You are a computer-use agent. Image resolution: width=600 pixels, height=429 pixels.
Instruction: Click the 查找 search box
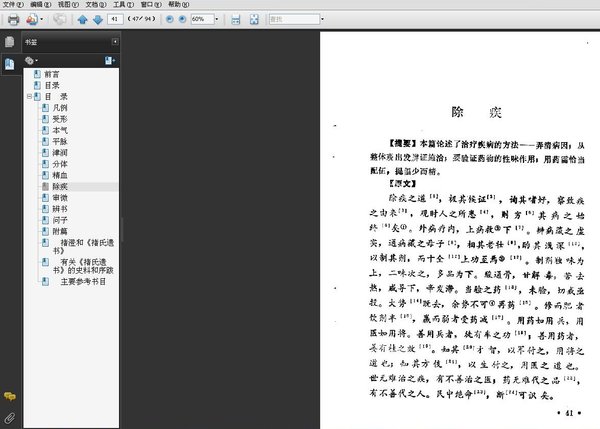point(295,19)
